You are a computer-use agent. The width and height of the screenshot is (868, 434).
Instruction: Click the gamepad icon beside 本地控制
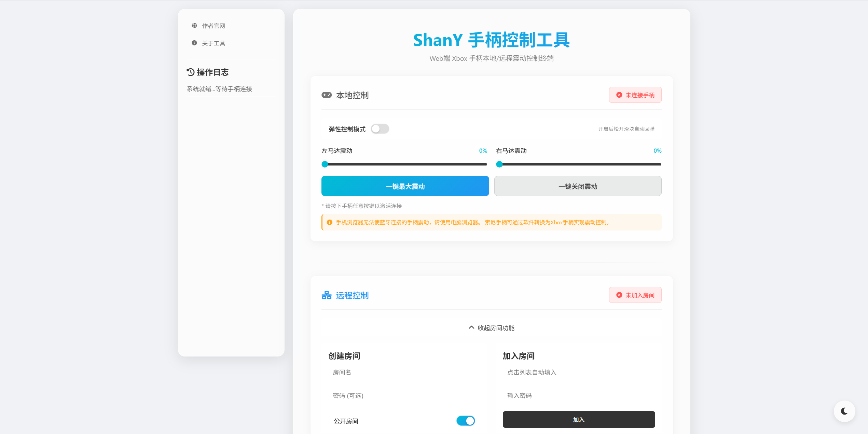click(x=326, y=95)
